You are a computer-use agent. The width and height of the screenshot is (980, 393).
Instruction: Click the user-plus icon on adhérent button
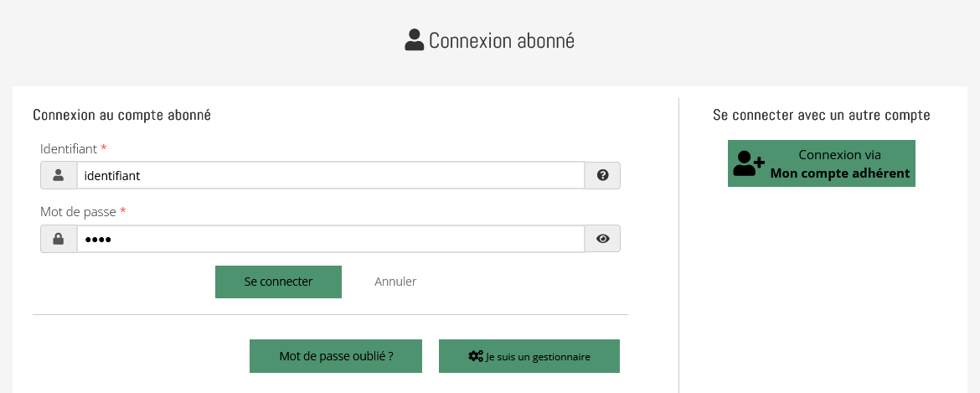click(x=748, y=164)
